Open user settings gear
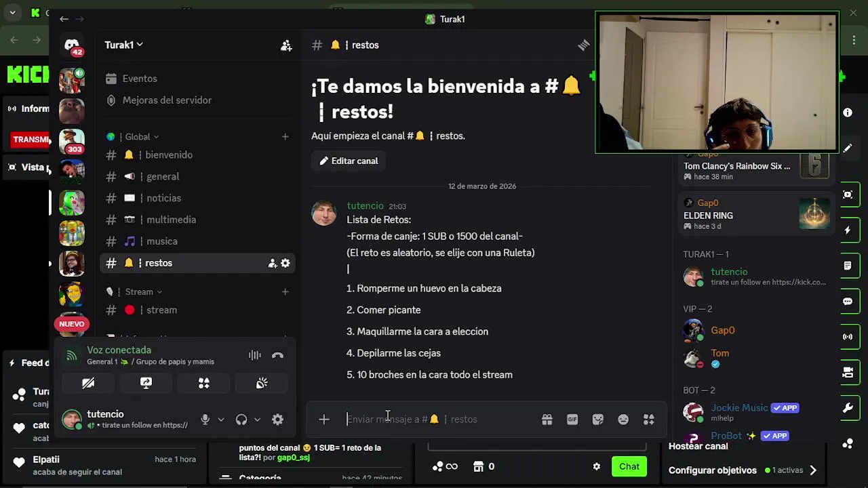 click(x=277, y=420)
